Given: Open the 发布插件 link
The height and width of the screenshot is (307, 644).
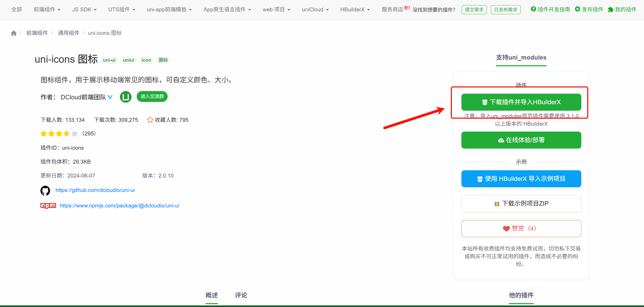Looking at the screenshot, I should [592, 10].
